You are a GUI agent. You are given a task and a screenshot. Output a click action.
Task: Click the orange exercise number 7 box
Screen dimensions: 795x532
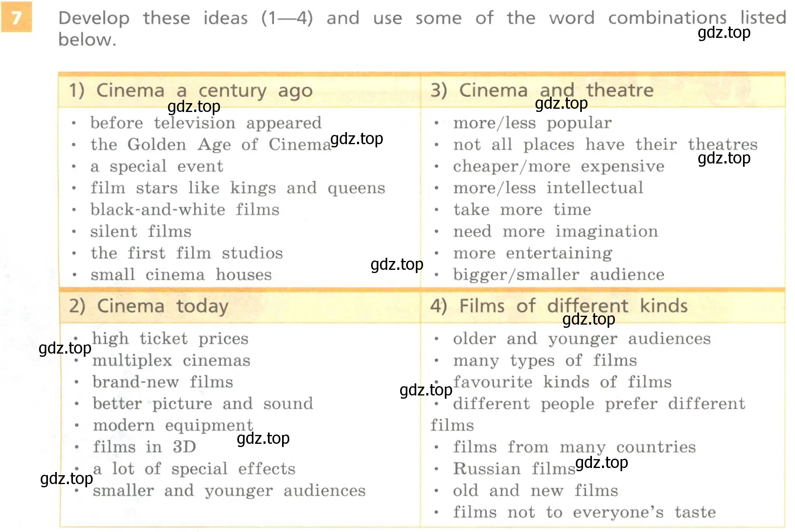click(x=17, y=17)
